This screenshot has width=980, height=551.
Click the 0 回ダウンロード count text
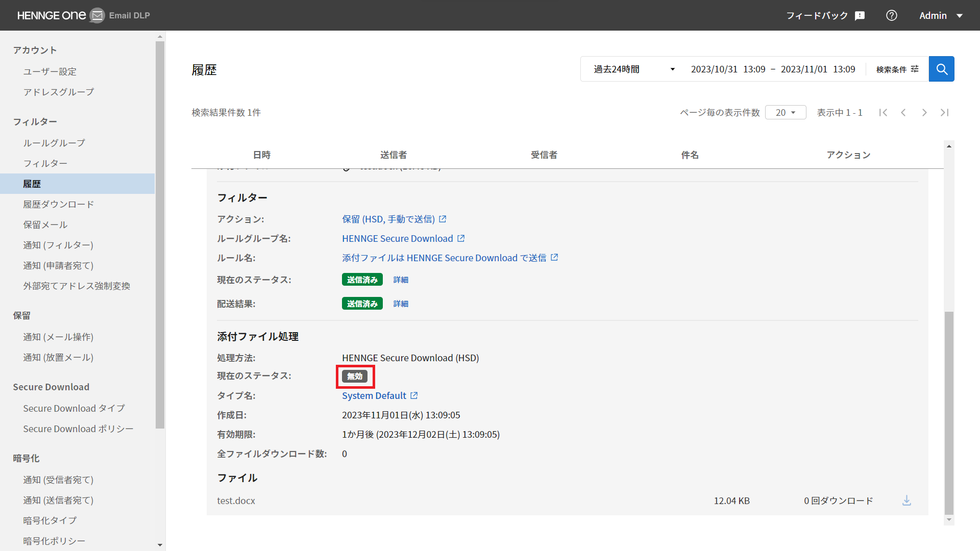(x=839, y=500)
